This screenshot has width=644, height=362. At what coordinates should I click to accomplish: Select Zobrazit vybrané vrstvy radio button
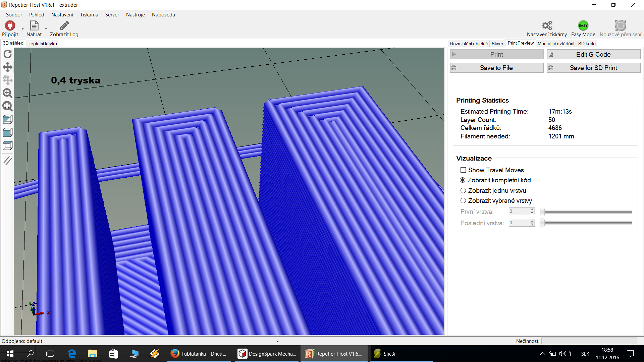click(x=463, y=200)
